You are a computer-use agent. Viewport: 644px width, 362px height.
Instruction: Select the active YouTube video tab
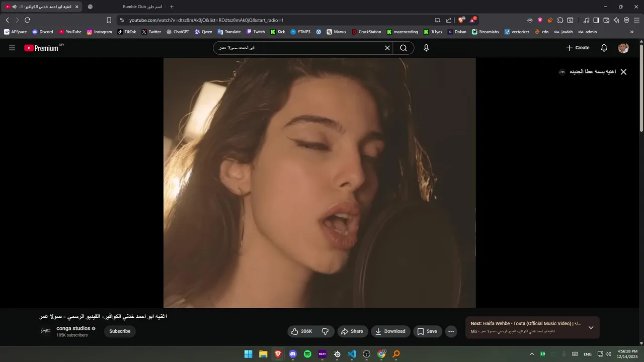[x=42, y=7]
